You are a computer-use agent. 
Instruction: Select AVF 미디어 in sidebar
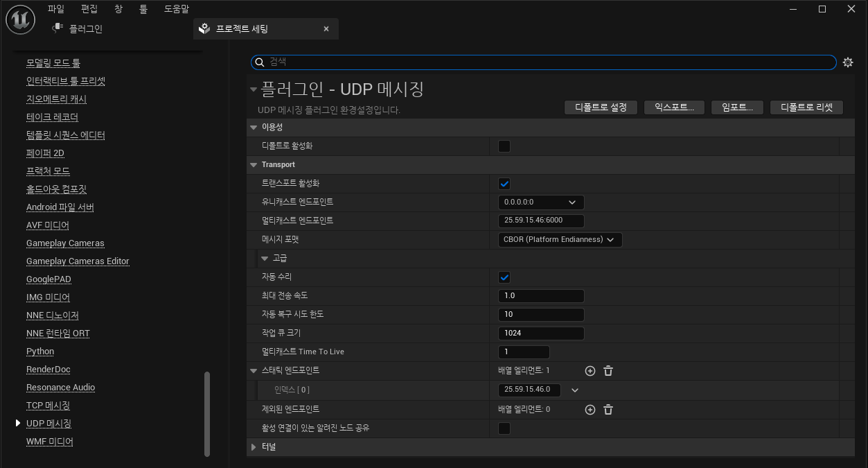tap(48, 225)
